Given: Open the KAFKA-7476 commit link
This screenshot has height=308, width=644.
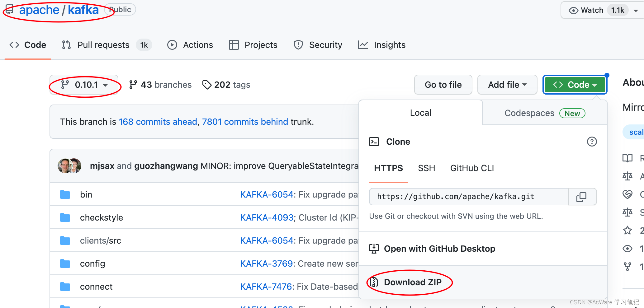Looking at the screenshot, I should pos(266,287).
